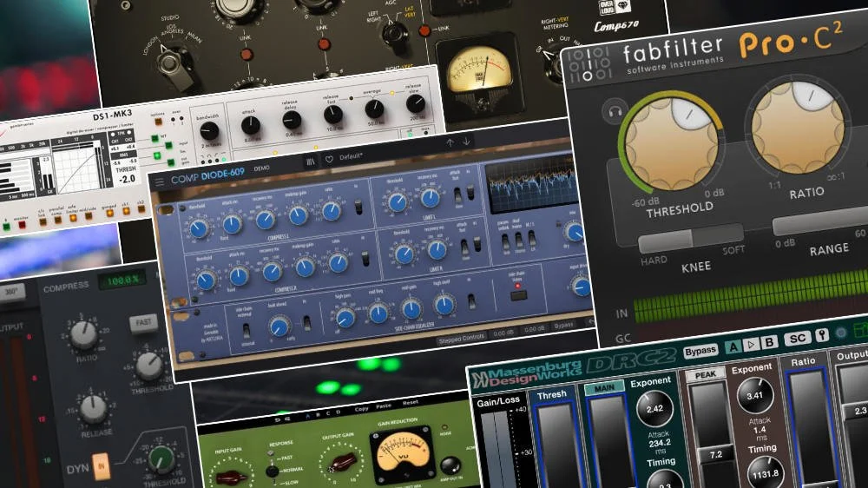The image size is (868, 488).
Task: Click the Compress L makeup gain knob
Action: 298,215
